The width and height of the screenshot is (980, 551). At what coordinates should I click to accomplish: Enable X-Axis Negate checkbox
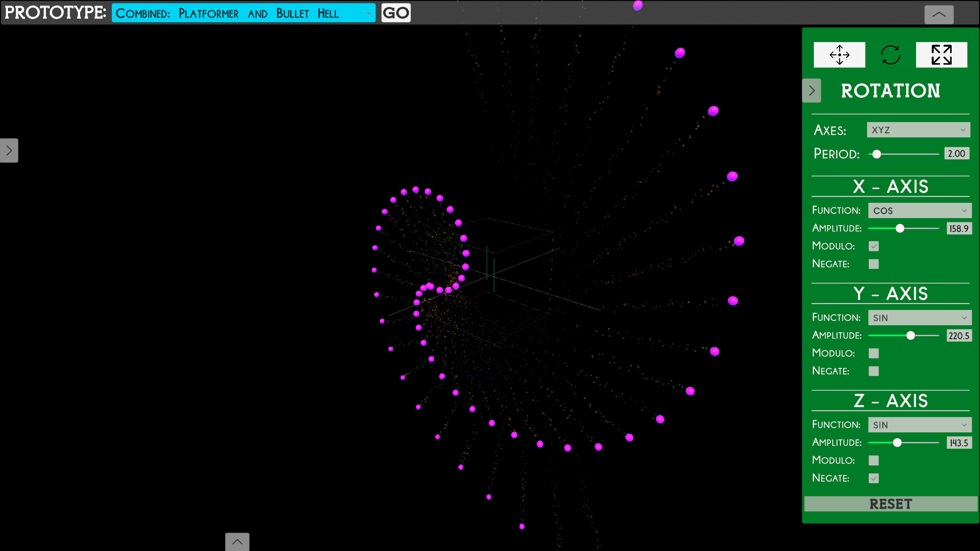pos(874,264)
